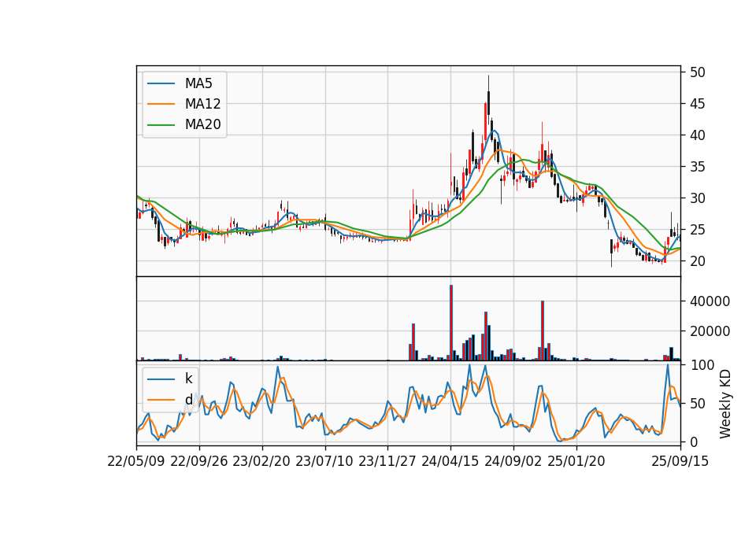
Task: Click the orange MA12 legend line sample
Action: (x=161, y=104)
